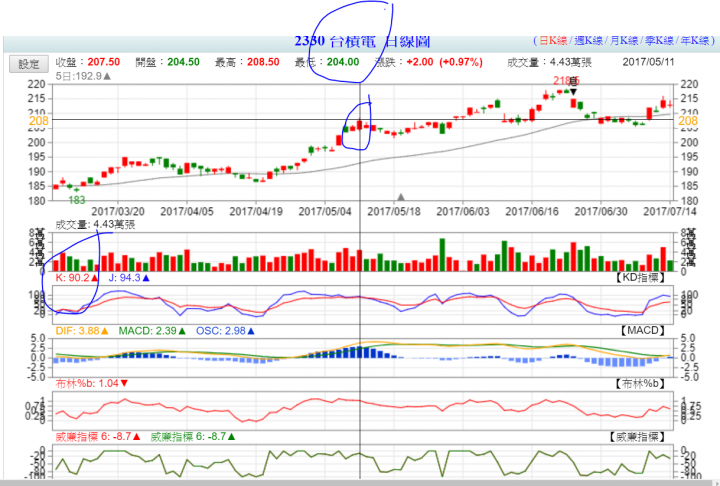The width and height of the screenshot is (720, 486).
Task: Click the OSC: 2.98 value
Action: click(225, 331)
